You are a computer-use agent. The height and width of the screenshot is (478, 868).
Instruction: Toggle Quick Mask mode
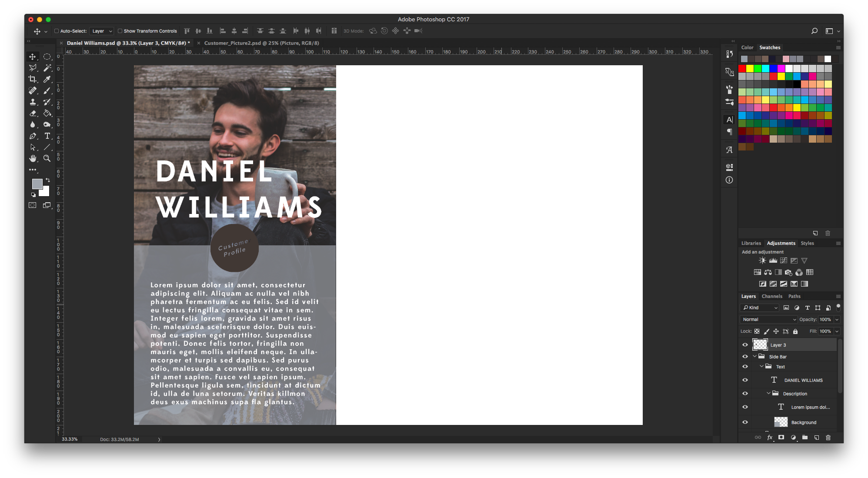click(x=33, y=205)
